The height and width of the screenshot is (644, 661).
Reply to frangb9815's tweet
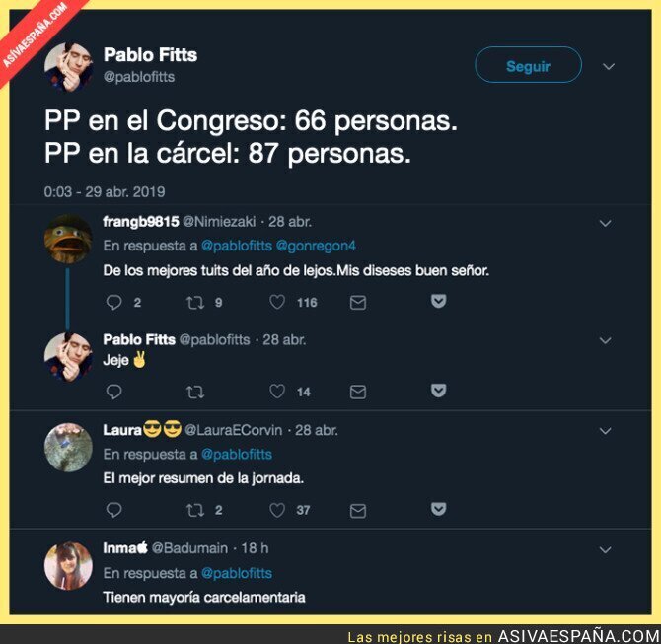click(113, 302)
